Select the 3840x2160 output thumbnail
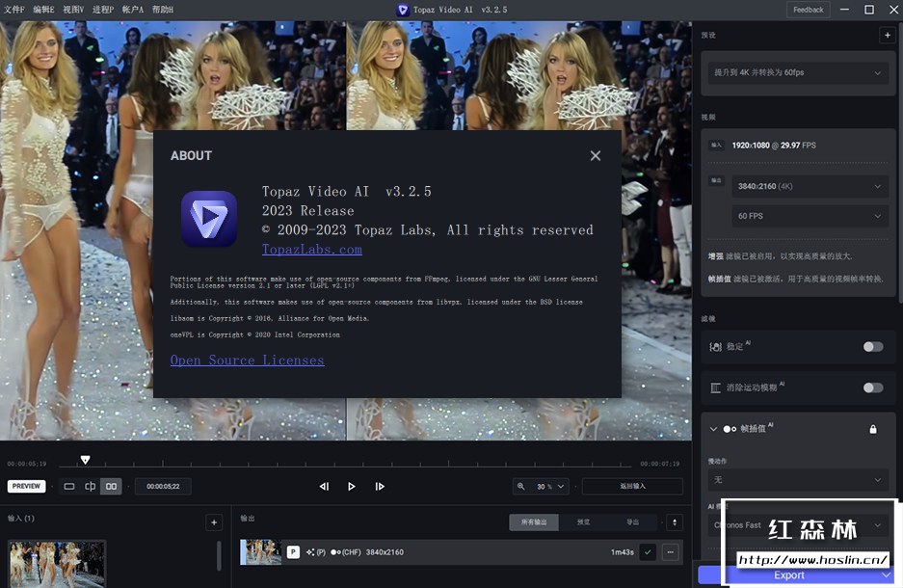 coord(261,552)
